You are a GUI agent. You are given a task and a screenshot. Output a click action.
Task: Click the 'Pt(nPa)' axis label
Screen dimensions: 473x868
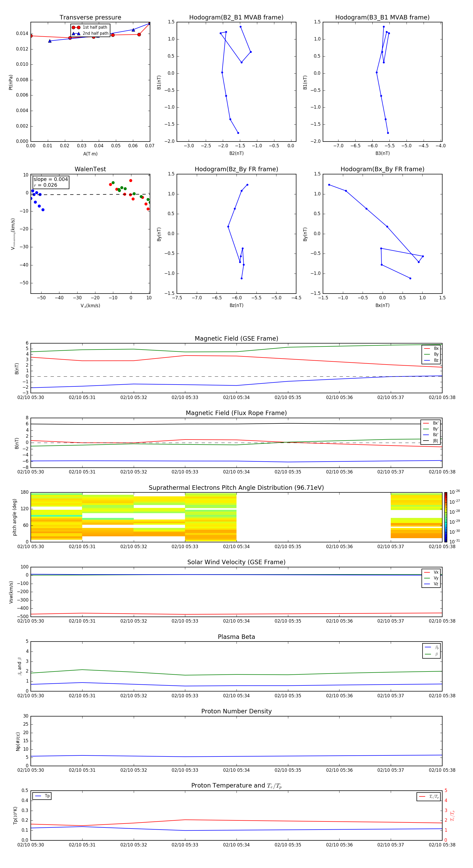coord(11,82)
